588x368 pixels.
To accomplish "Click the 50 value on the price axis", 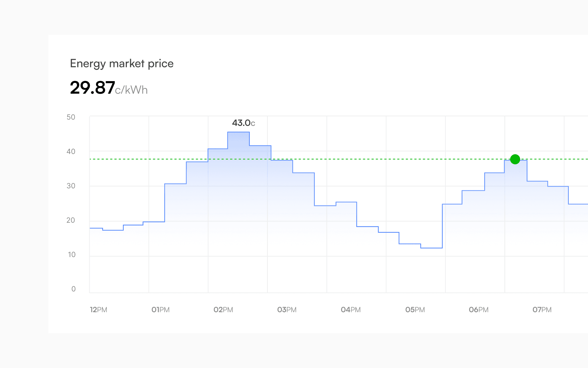I will [x=71, y=117].
